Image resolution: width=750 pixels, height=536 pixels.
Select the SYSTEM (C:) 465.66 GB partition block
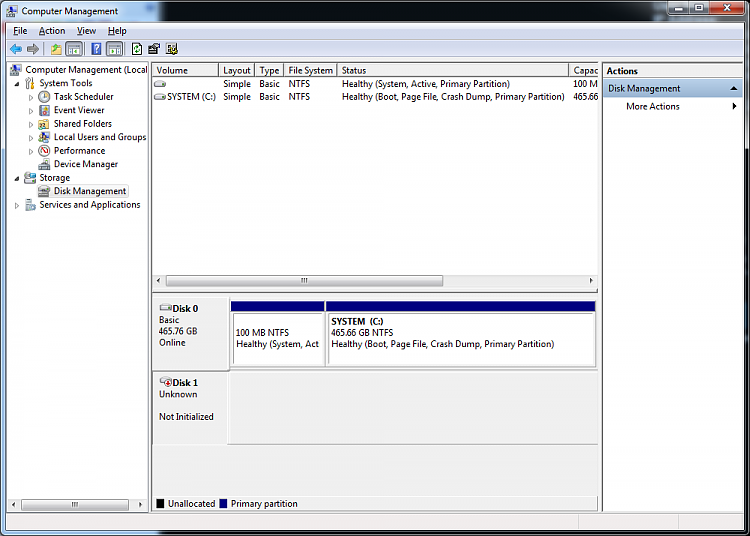461,334
